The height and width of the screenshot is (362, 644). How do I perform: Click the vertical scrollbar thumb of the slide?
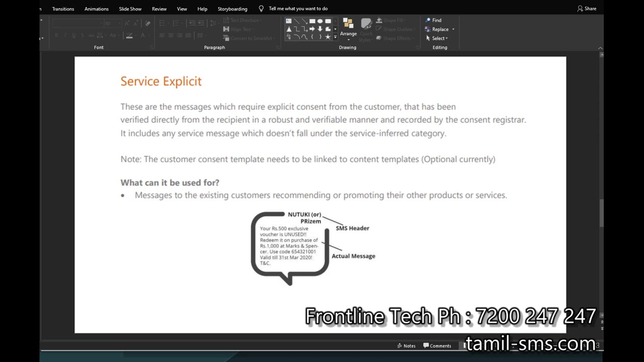pyautogui.click(x=601, y=213)
